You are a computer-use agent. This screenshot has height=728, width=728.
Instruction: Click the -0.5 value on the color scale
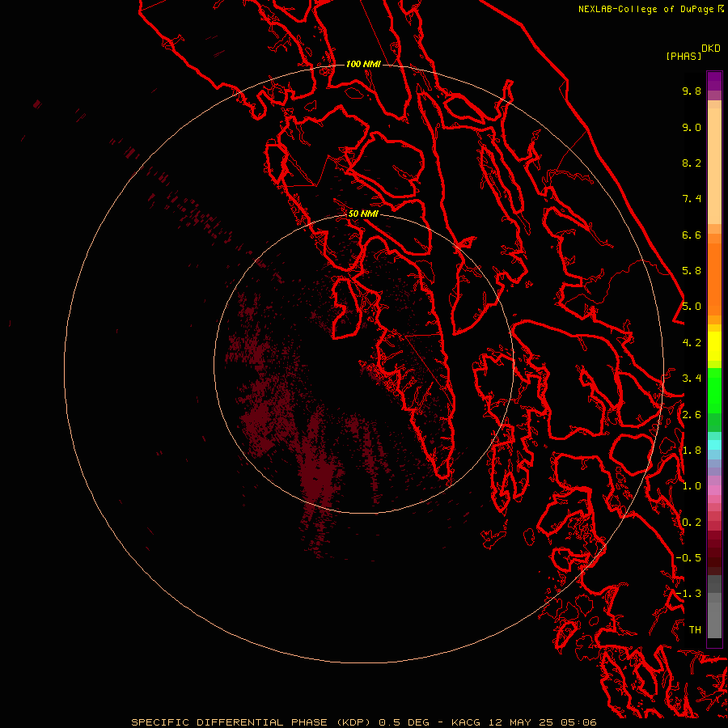688,558
